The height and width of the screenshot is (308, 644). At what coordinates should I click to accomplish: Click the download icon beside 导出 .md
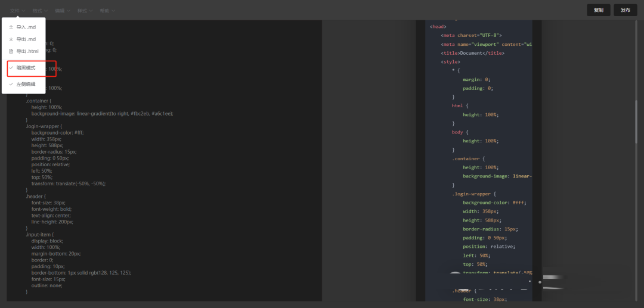pos(11,39)
